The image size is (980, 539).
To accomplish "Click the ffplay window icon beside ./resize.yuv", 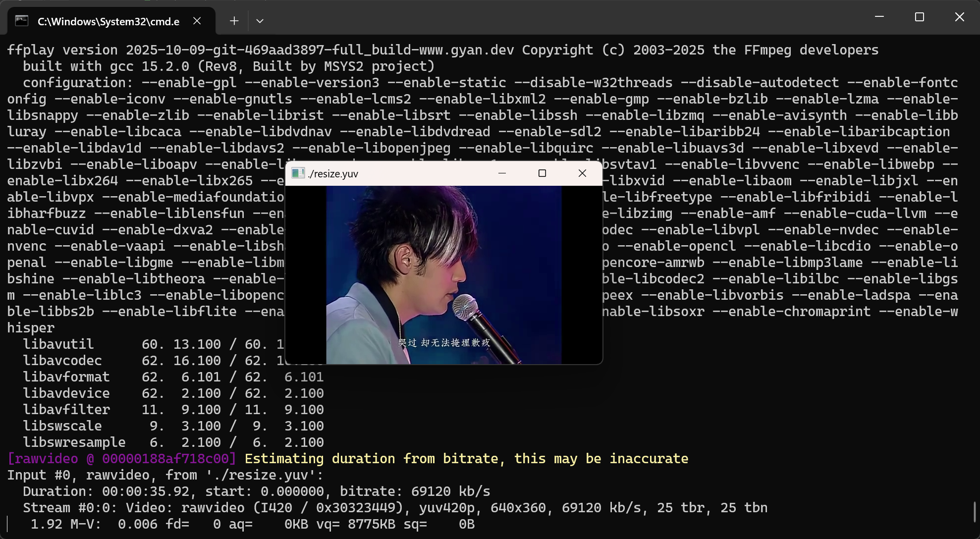I will pos(298,173).
